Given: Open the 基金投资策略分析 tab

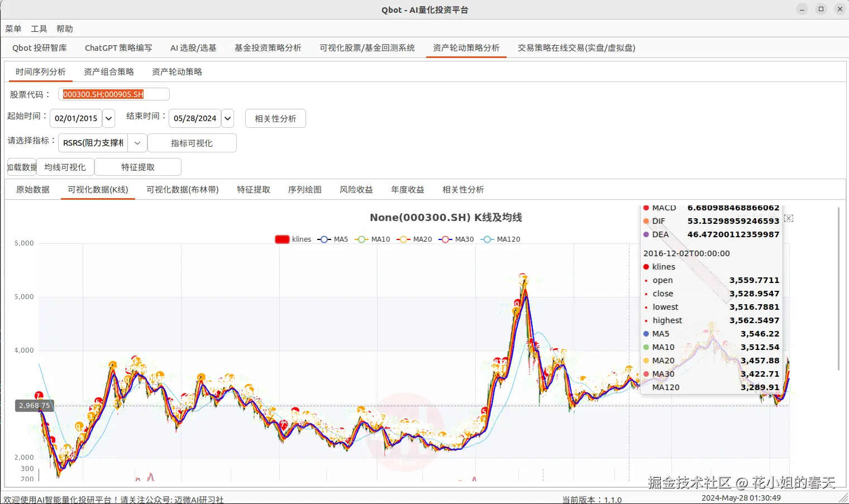Looking at the screenshot, I should tap(268, 48).
